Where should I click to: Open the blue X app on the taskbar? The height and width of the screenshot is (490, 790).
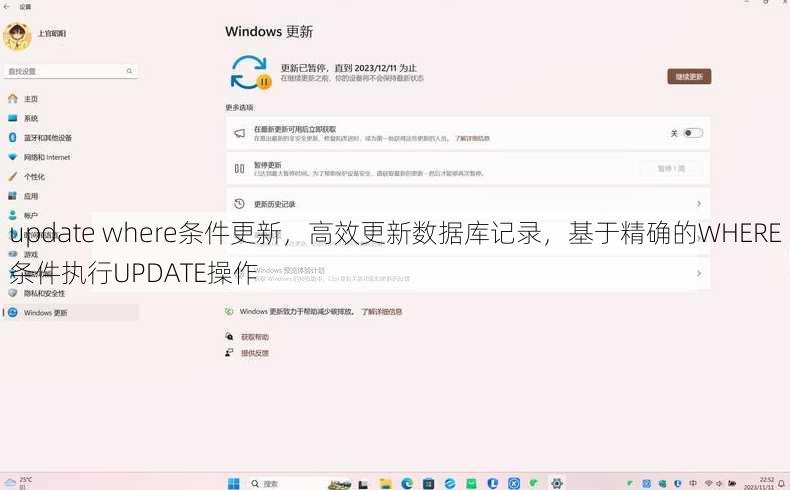[x=514, y=483]
